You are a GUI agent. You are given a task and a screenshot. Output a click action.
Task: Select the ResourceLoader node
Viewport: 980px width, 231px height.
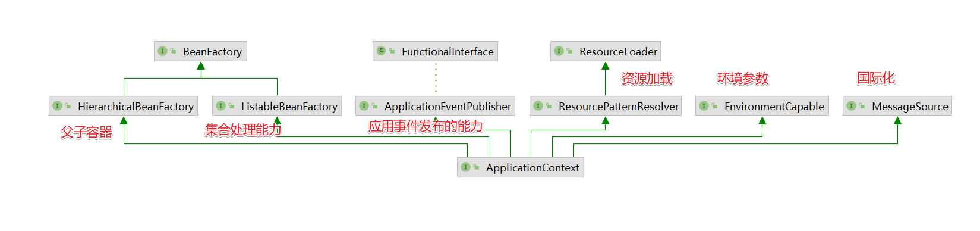coord(606,51)
